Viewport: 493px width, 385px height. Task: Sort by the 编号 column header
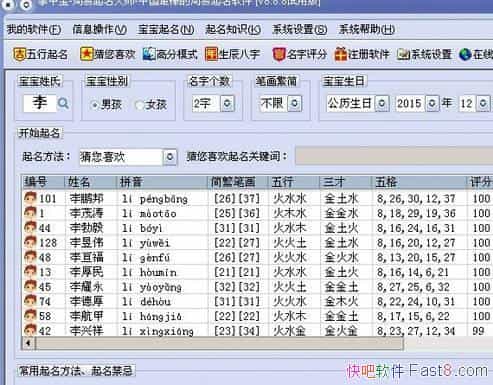click(x=43, y=182)
